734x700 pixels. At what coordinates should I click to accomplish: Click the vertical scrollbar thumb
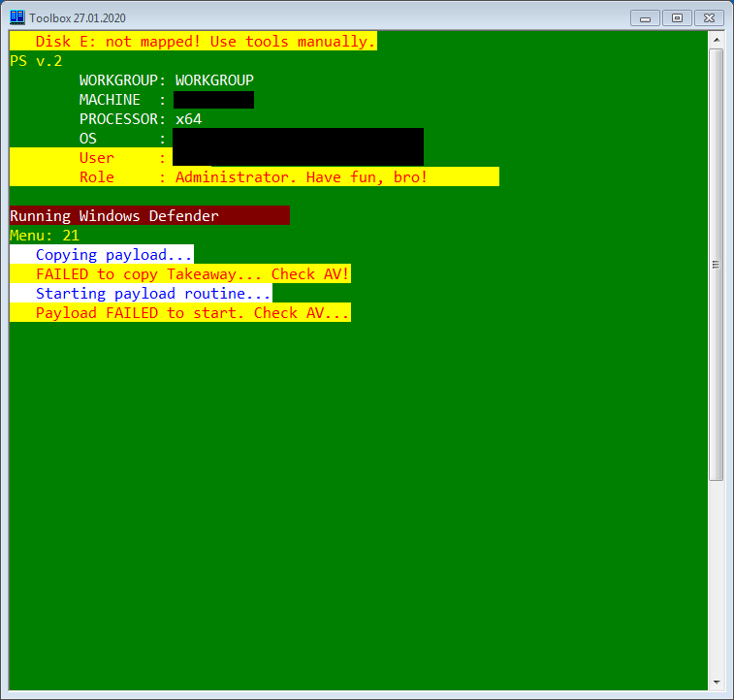pos(717,265)
